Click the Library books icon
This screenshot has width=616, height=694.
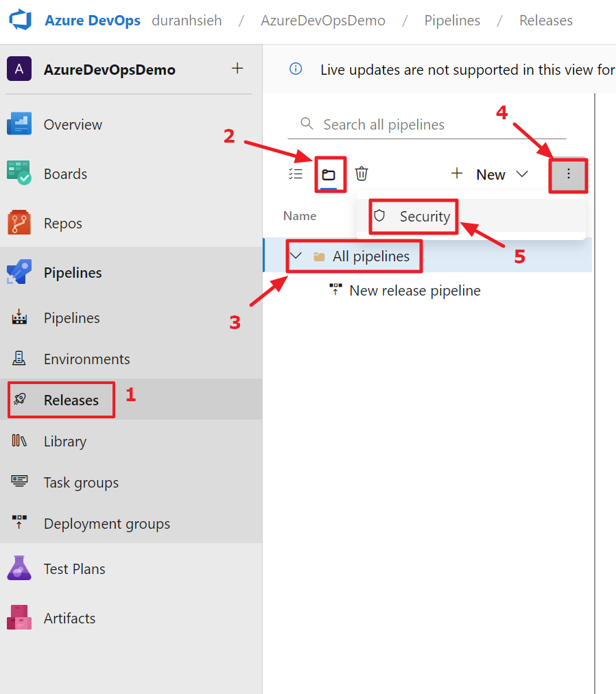pyautogui.click(x=19, y=440)
